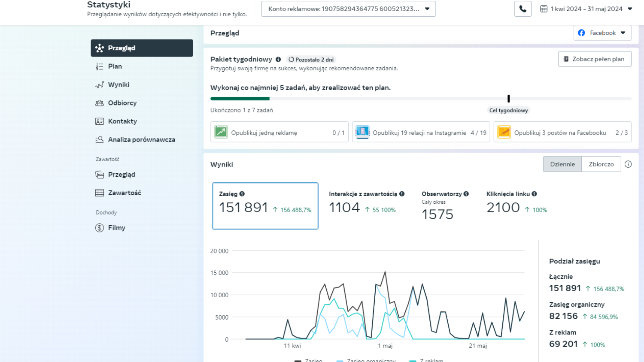This screenshot has height=362, width=644.
Task: Switch chart view to Dziennie
Action: [x=562, y=164]
